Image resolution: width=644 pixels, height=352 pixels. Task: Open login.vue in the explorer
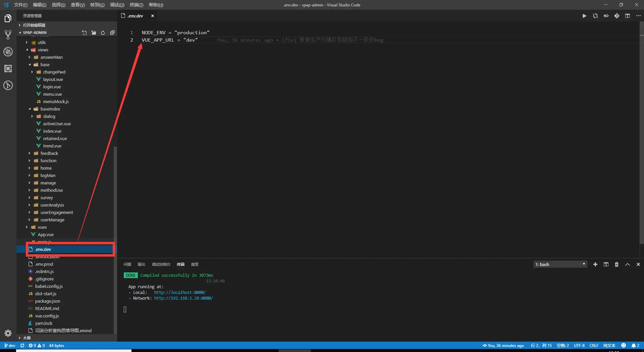[52, 87]
